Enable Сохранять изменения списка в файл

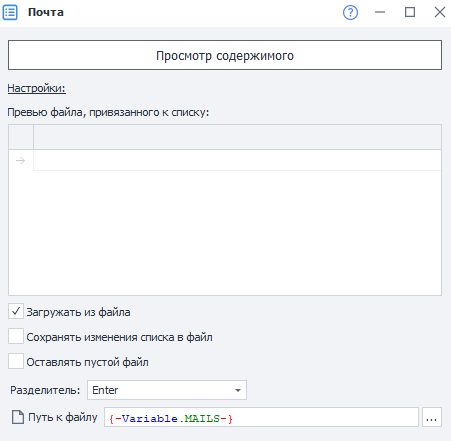(16, 336)
